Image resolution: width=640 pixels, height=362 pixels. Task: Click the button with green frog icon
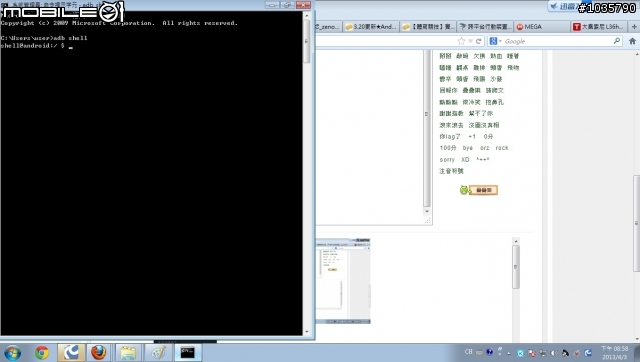tap(479, 190)
